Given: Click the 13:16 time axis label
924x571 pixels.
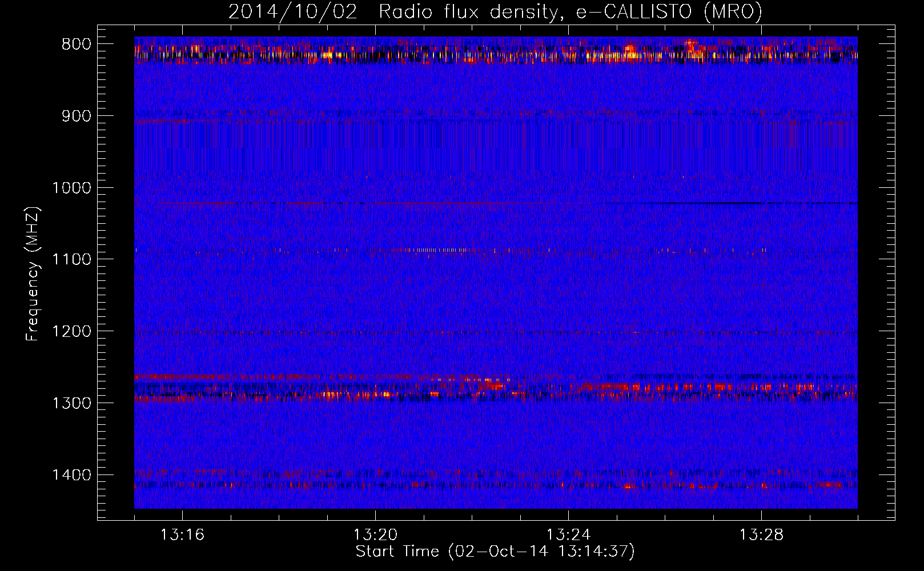Looking at the screenshot, I should pyautogui.click(x=182, y=535).
